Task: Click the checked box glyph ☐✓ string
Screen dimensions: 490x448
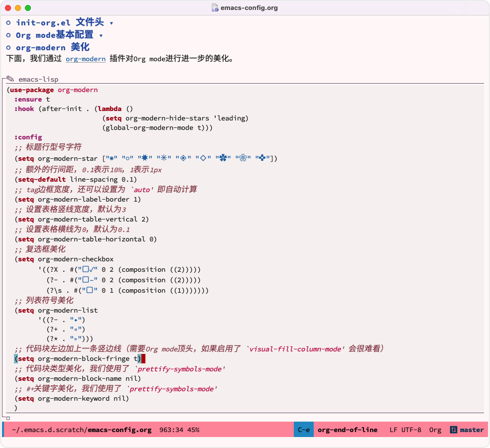Action: (88, 269)
